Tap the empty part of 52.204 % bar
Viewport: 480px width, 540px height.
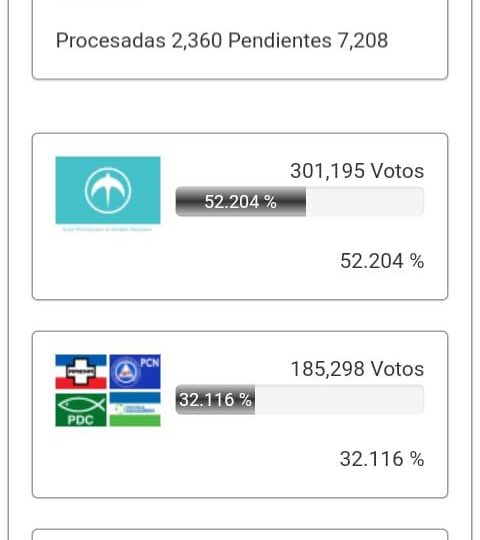click(x=365, y=202)
